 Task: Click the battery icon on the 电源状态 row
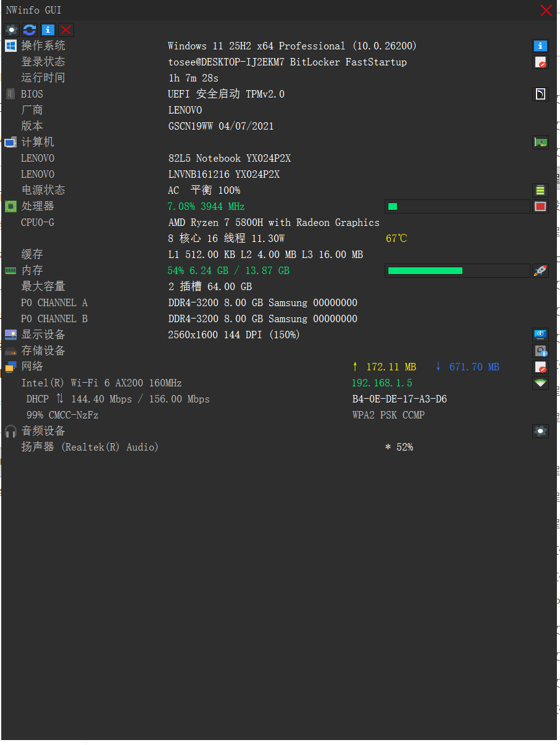click(540, 190)
